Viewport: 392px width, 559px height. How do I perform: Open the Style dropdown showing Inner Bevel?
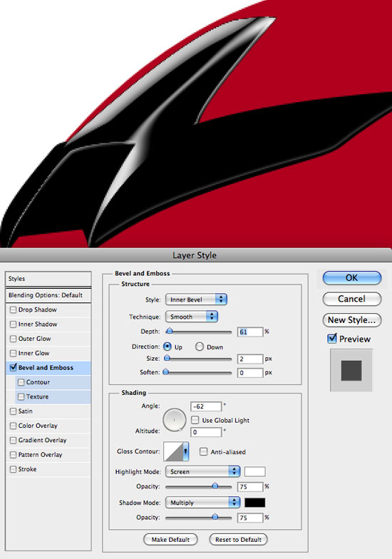click(x=196, y=299)
